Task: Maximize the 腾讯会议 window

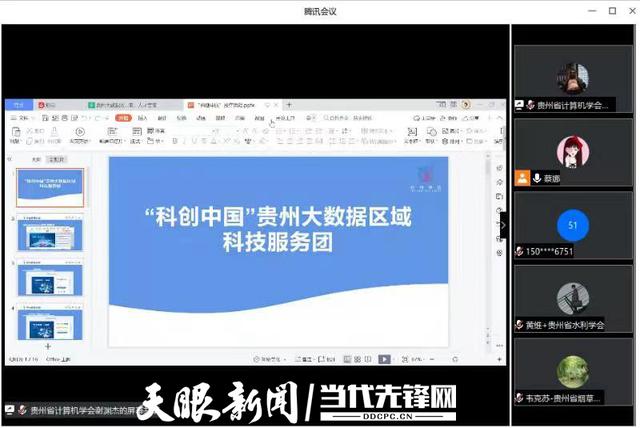Action: point(612,11)
